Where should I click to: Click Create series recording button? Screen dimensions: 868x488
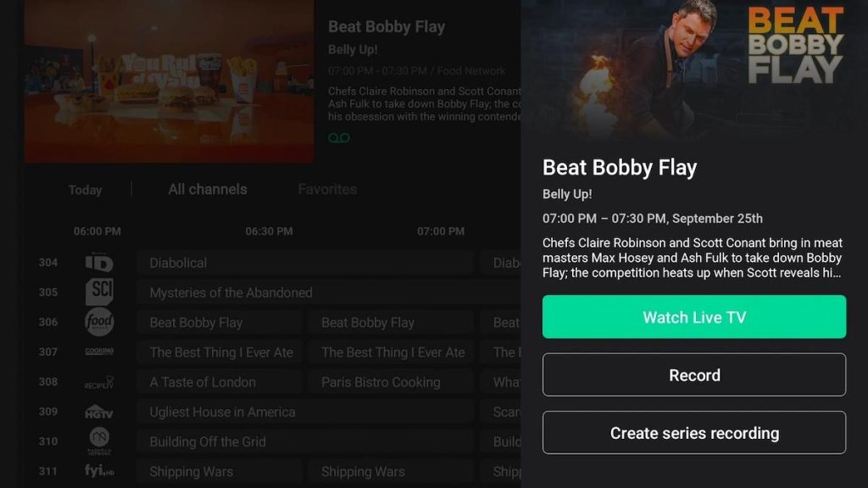click(694, 433)
